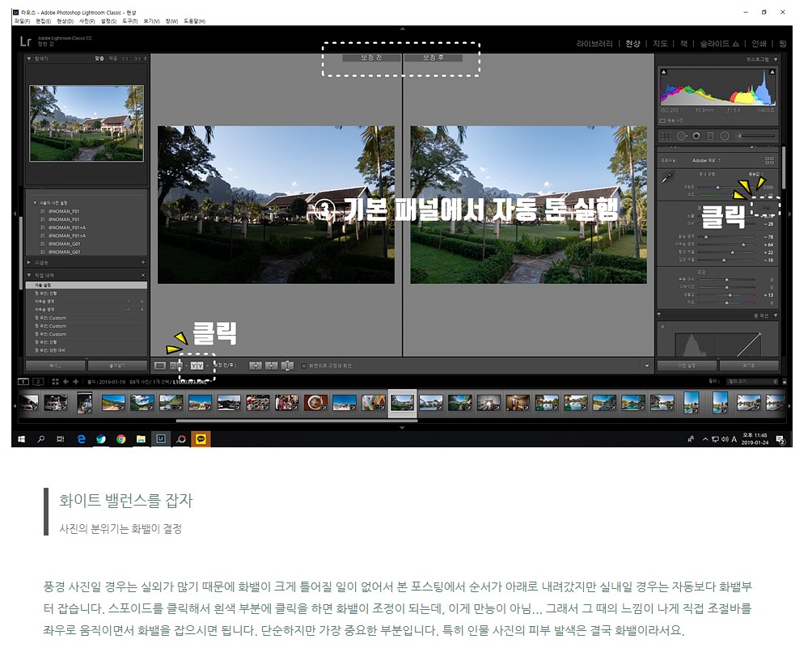Open the profile browser grid icon
812x652 pixels.
769,160
